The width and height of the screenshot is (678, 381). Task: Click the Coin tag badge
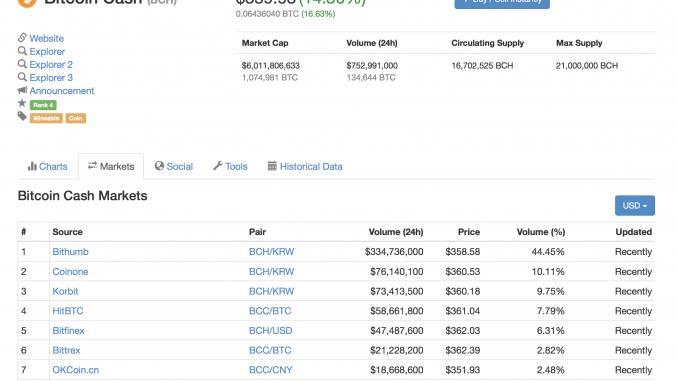[76, 118]
